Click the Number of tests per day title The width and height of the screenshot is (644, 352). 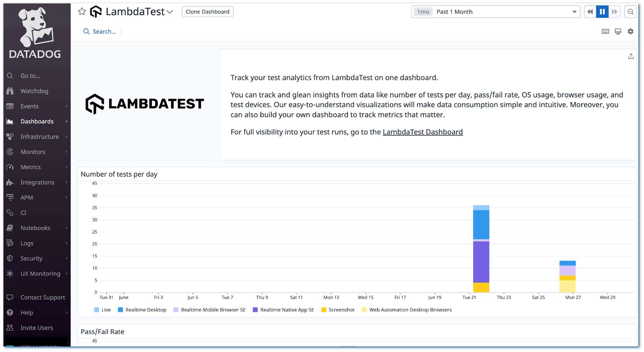click(x=119, y=174)
